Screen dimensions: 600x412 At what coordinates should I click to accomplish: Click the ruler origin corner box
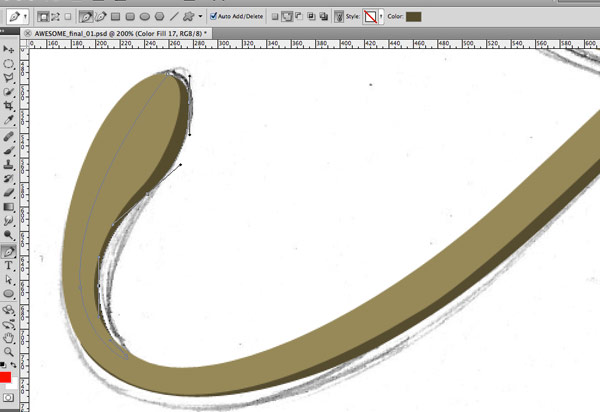pyautogui.click(x=24, y=44)
